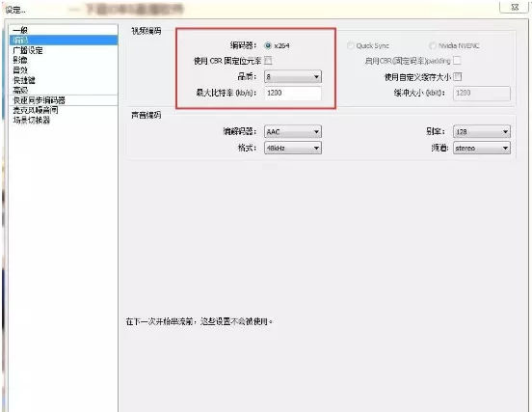532x412 pixels.
Task: Open the 音效 settings category
Action: point(64,70)
